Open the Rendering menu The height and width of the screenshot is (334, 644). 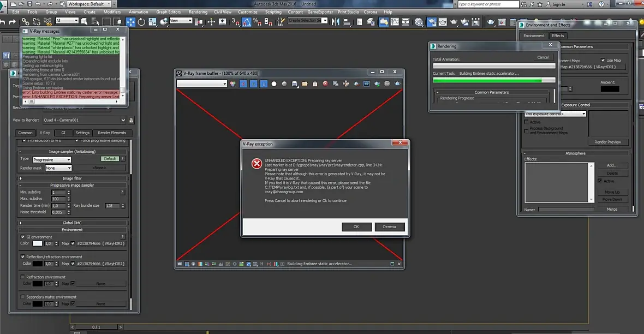pyautogui.click(x=198, y=11)
